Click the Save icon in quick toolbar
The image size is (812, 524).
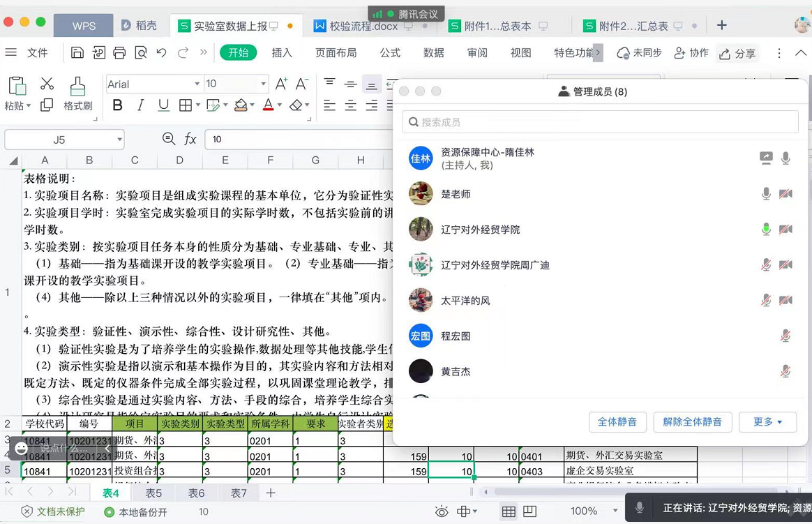click(x=77, y=53)
